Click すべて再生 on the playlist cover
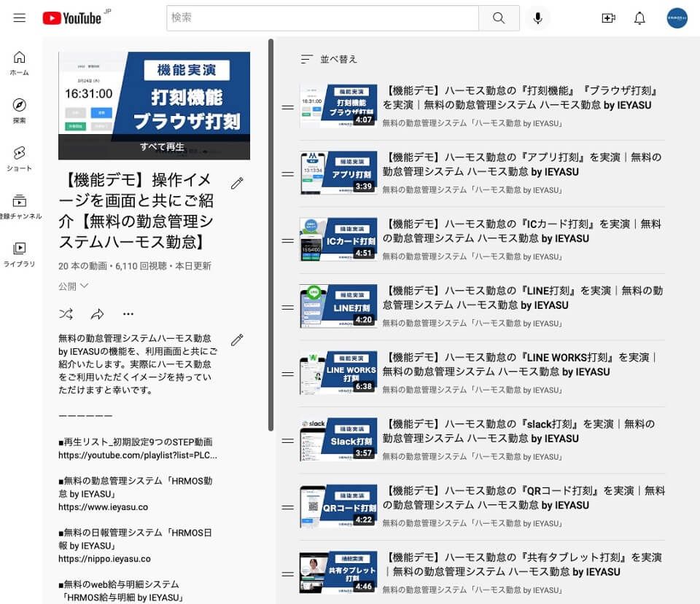 pos(162,146)
